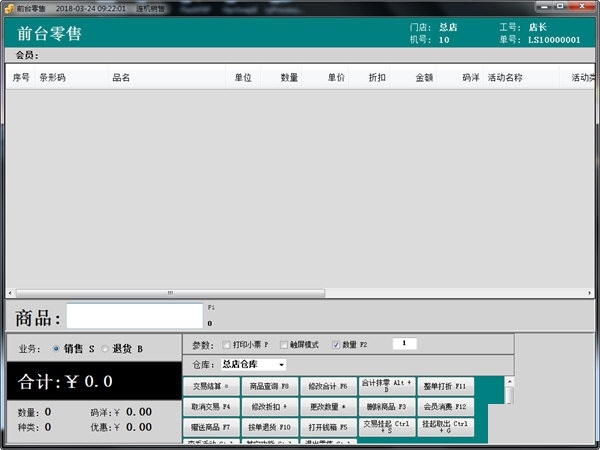Select the 退货 radio button

coord(105,348)
